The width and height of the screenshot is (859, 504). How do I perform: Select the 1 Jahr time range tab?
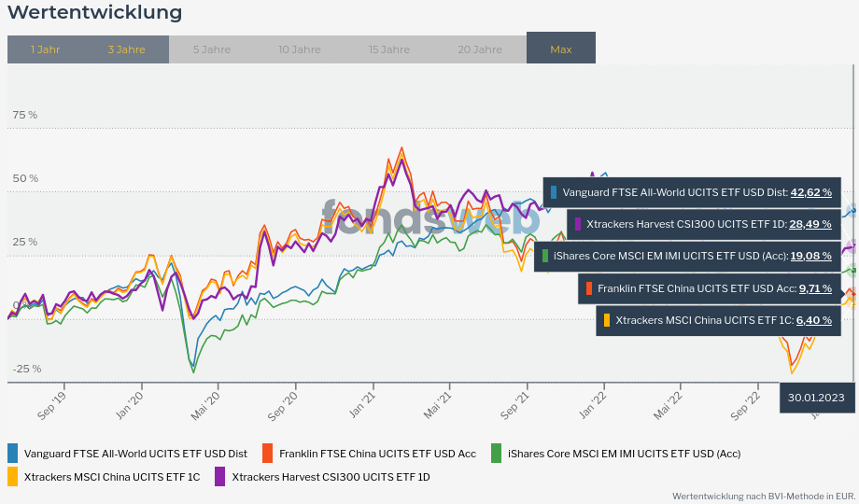click(x=45, y=49)
